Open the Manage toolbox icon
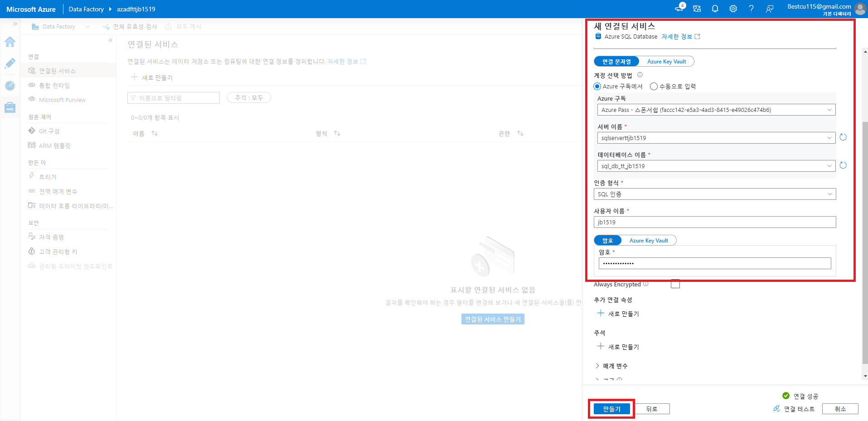This screenshot has height=421, width=868. tap(10, 107)
